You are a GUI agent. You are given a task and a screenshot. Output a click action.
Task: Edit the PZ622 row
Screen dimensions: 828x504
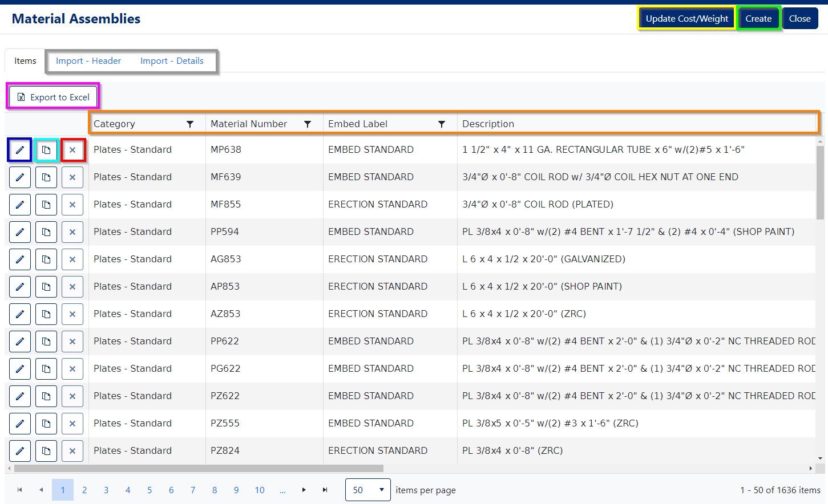point(20,396)
